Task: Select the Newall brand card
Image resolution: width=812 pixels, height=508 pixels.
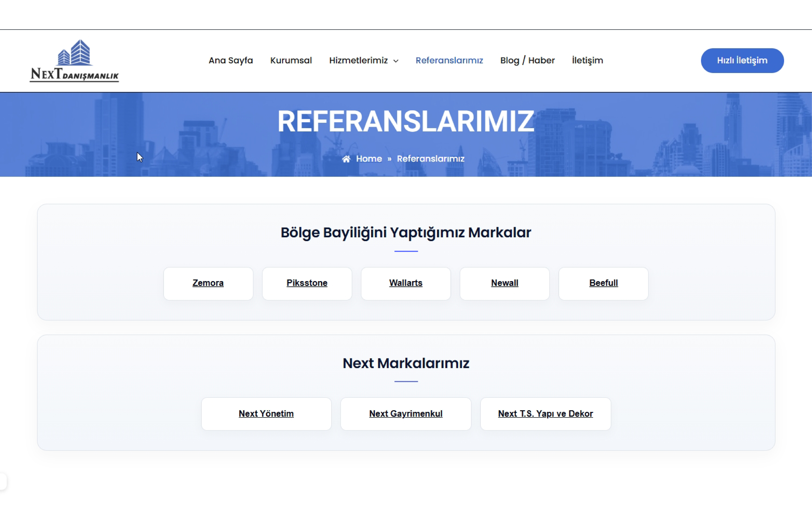Action: coord(505,284)
